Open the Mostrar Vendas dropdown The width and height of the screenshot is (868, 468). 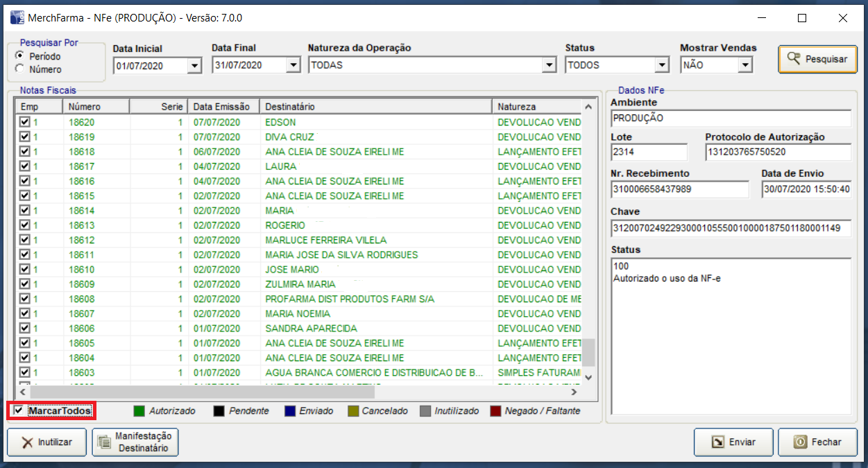tap(745, 66)
